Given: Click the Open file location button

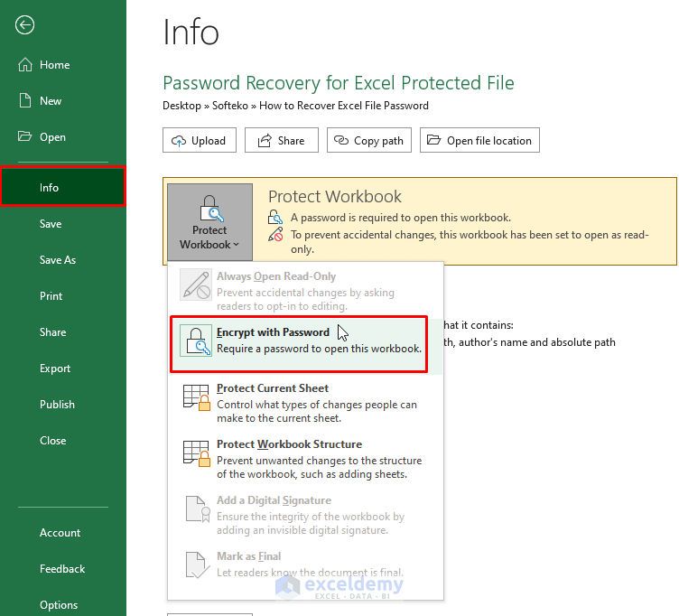Looking at the screenshot, I should (x=479, y=140).
